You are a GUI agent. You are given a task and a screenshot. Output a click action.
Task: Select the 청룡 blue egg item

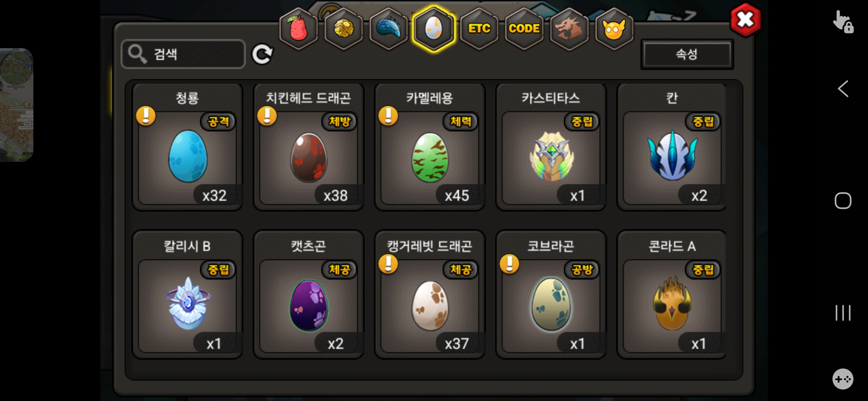(x=187, y=147)
